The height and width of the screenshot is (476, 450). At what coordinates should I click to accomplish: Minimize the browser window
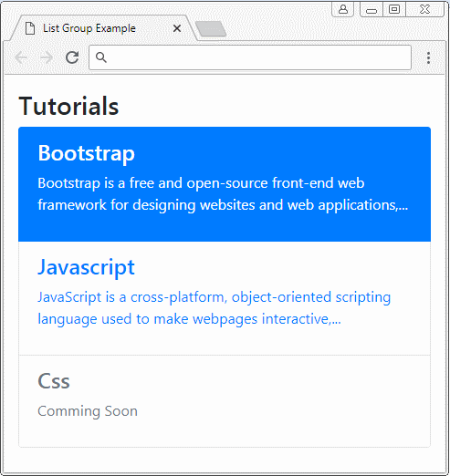pos(372,10)
